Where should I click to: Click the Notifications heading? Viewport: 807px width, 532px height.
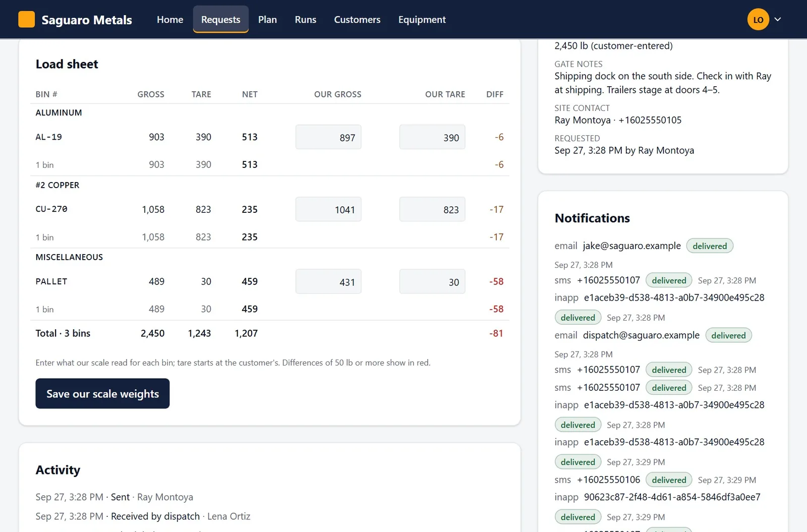pos(592,218)
